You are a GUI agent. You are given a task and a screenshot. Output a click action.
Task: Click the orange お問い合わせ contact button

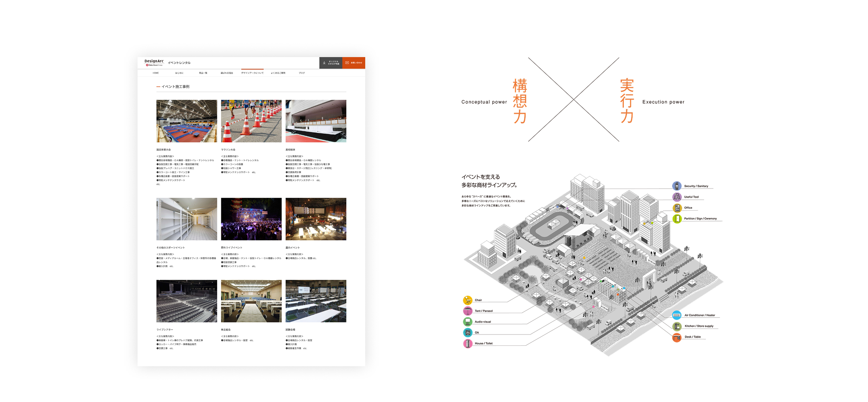pyautogui.click(x=354, y=63)
